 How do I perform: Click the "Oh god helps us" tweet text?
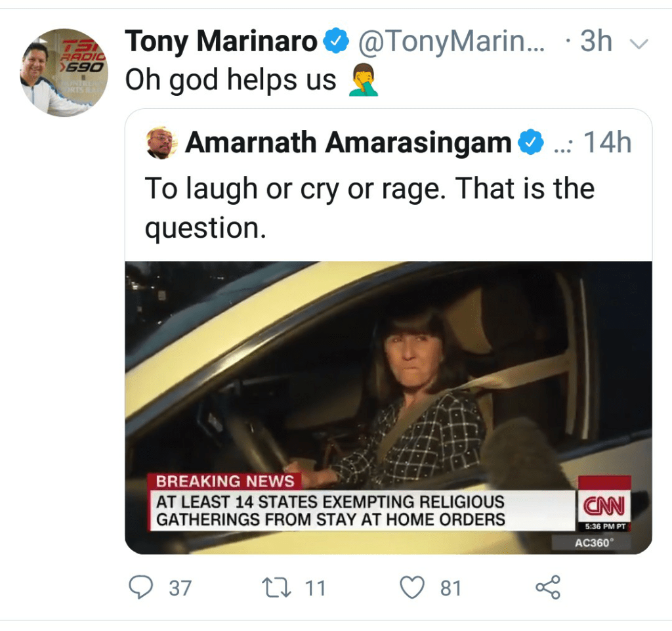[x=230, y=81]
